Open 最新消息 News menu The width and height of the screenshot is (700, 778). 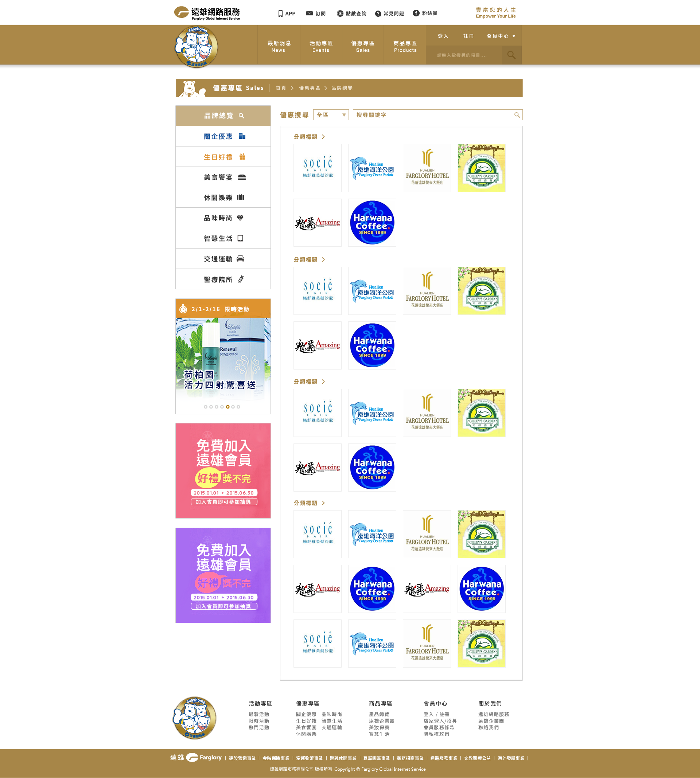pos(279,46)
